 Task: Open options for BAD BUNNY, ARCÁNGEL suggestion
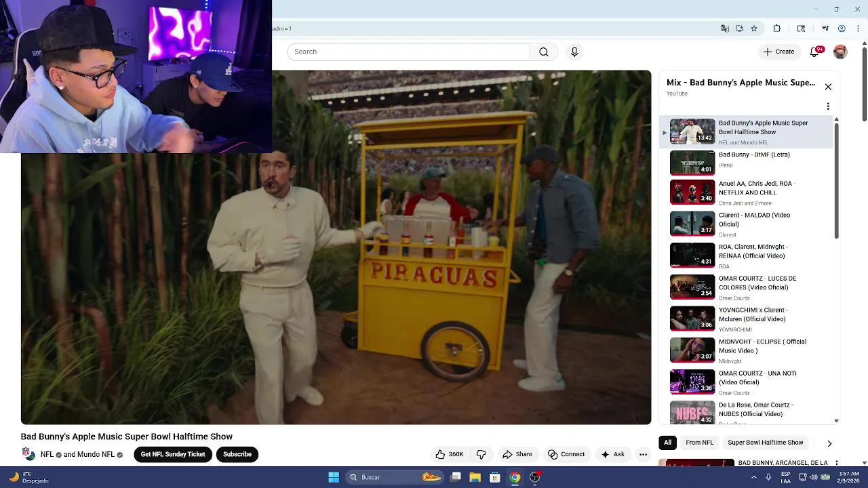tap(837, 464)
